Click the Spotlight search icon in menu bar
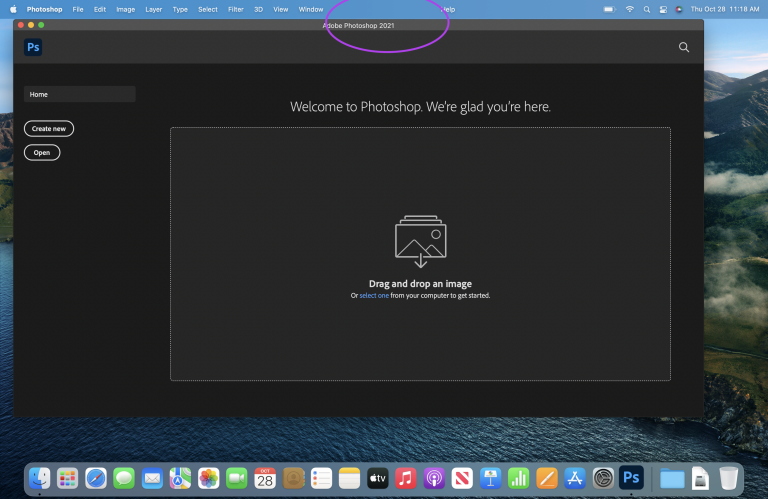This screenshot has height=499, width=768. (647, 9)
